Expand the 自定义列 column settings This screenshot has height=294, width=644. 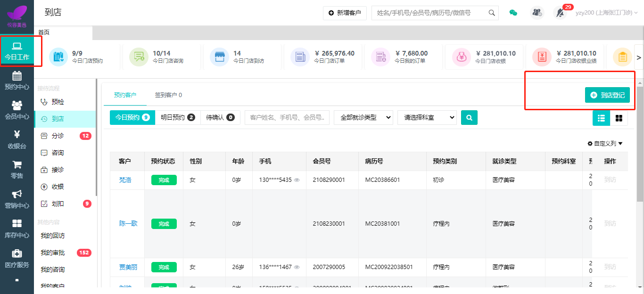[605, 144]
